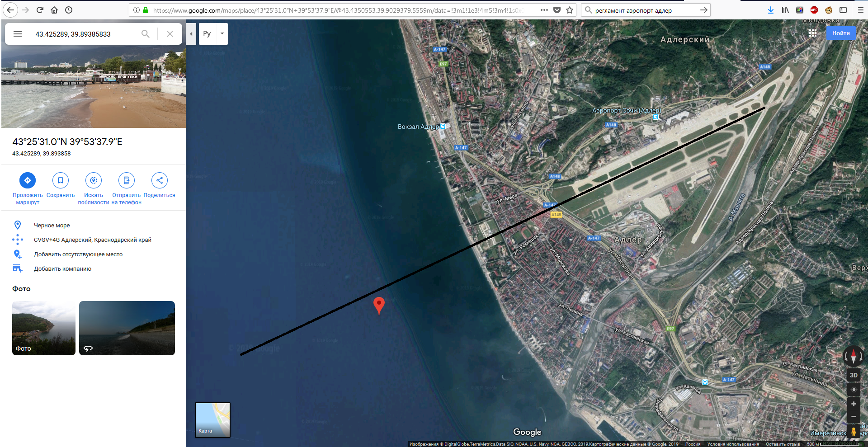Viewport: 868px width, 447px height.
Task: Reset map compass to north
Action: pyautogui.click(x=853, y=356)
